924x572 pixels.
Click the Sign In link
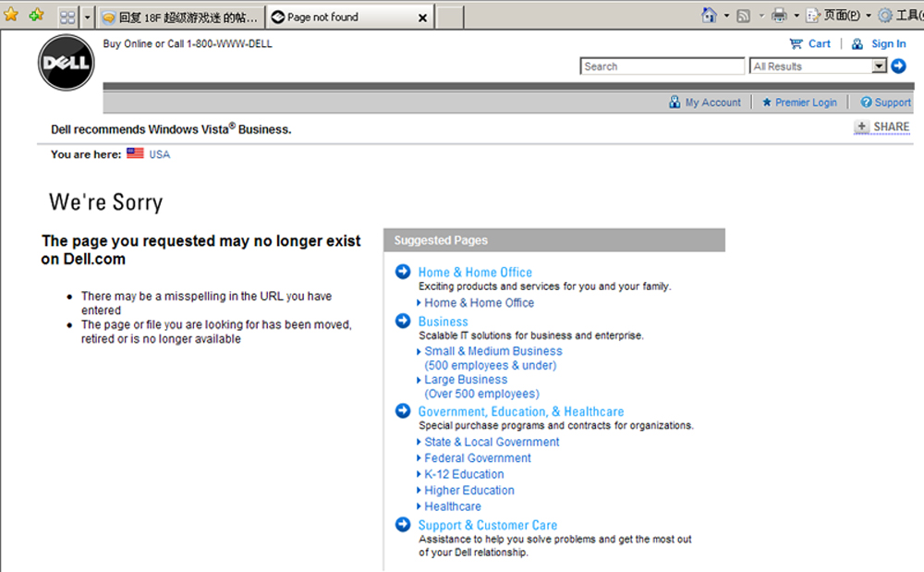click(888, 43)
